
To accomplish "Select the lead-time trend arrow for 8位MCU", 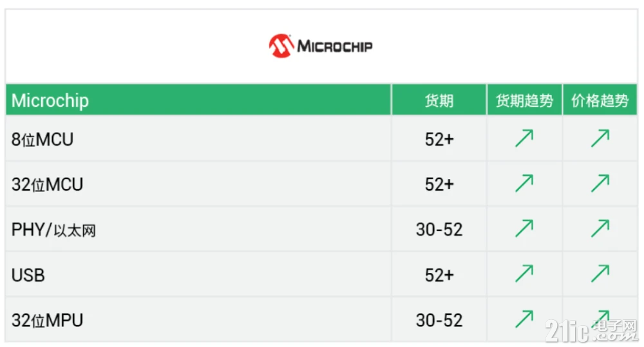I will click(524, 138).
